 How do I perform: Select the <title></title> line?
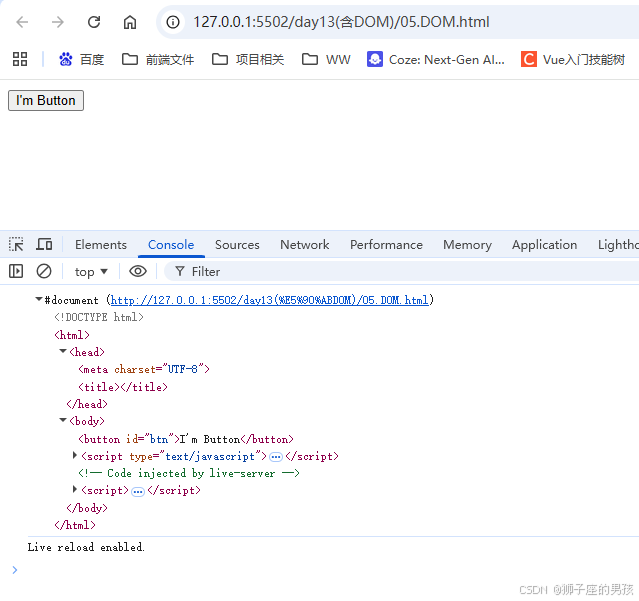click(123, 387)
